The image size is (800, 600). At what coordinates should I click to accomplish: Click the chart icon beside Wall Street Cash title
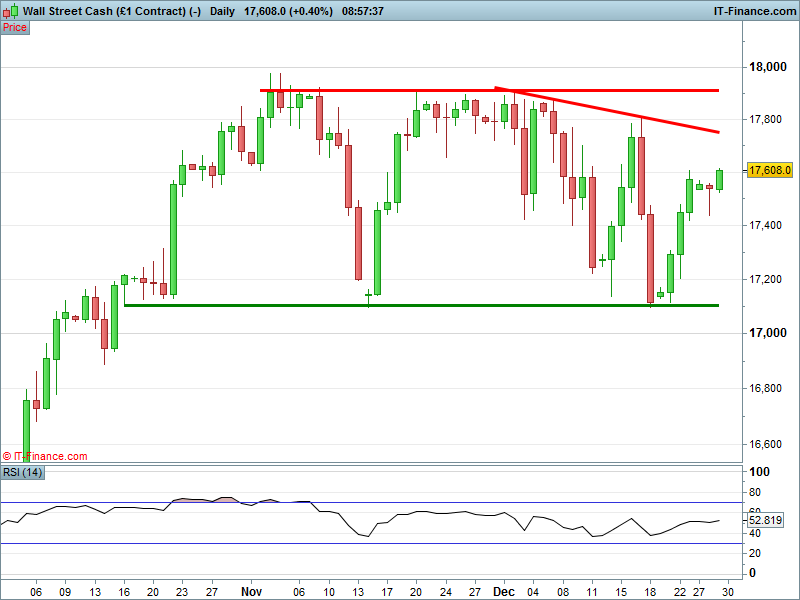point(10,11)
